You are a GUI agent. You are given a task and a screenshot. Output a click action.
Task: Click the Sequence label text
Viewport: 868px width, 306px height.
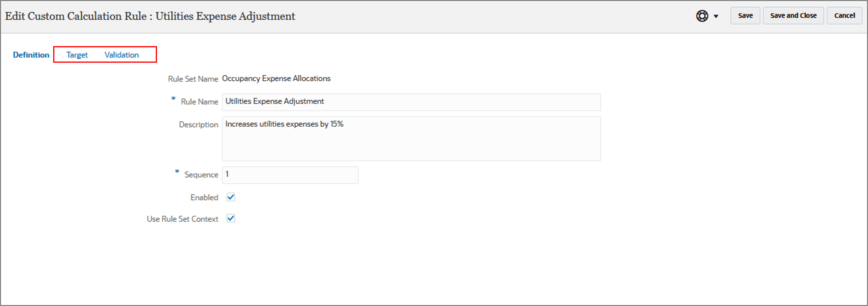coord(201,175)
